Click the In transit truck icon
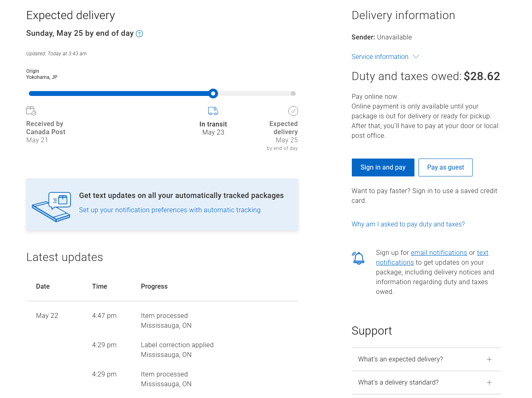Screen dimensions: 532x398 [x=213, y=111]
